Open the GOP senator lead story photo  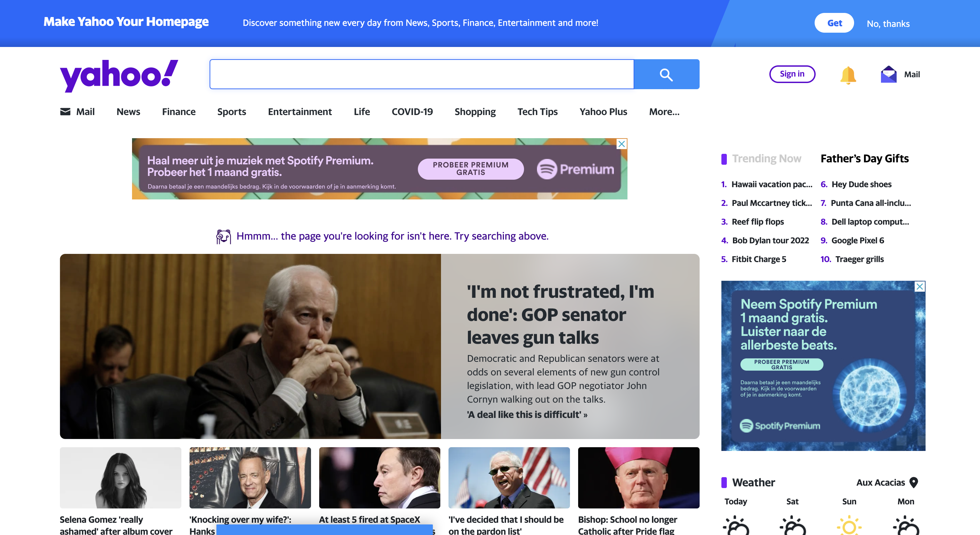tap(250, 346)
